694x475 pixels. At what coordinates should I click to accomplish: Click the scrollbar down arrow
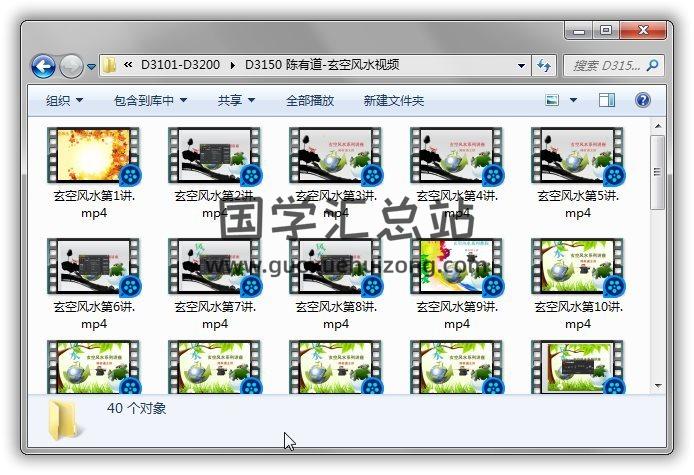click(x=658, y=386)
